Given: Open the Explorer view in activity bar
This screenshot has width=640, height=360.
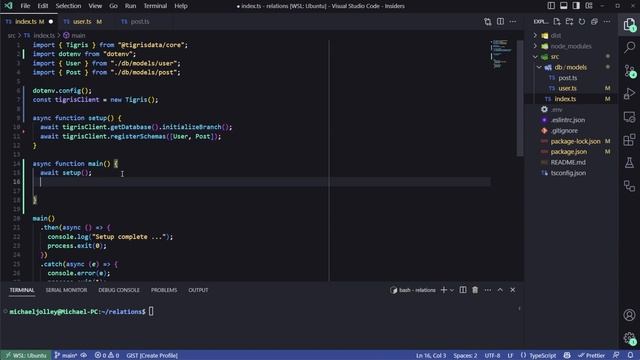Looking at the screenshot, I should point(629,24).
